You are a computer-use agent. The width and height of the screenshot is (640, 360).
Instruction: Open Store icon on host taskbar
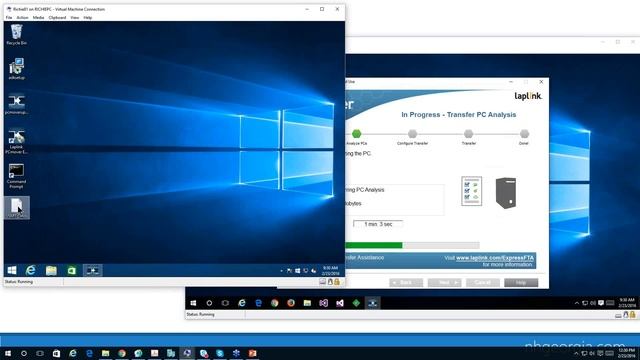pyautogui.click(x=56, y=353)
